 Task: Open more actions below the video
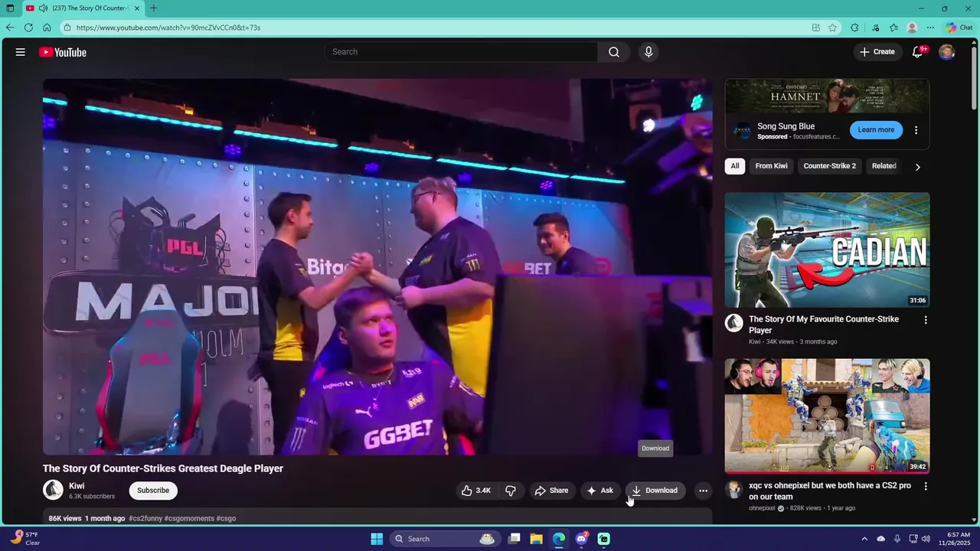(x=703, y=491)
